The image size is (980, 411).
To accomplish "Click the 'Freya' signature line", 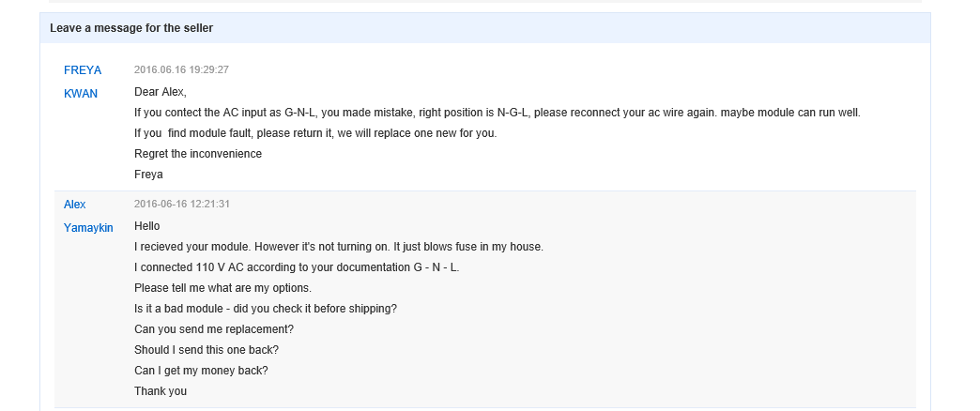I will (x=148, y=175).
